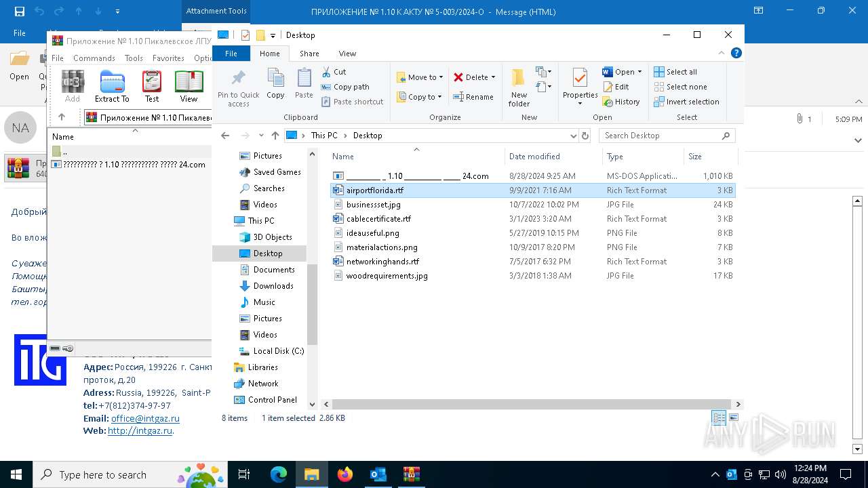The image size is (868, 488).
Task: Open address bar history dropdown
Action: click(574, 136)
